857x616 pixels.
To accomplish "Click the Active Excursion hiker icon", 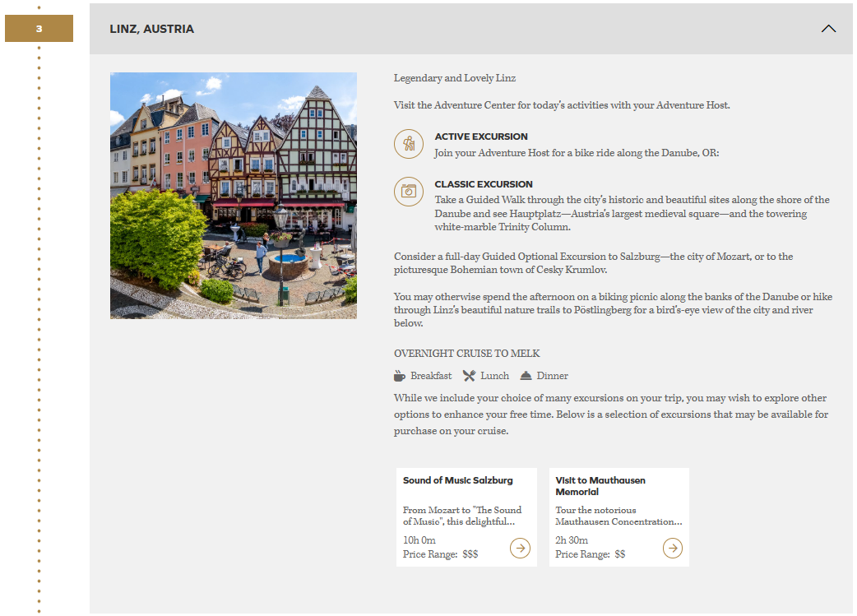I will pos(408,144).
